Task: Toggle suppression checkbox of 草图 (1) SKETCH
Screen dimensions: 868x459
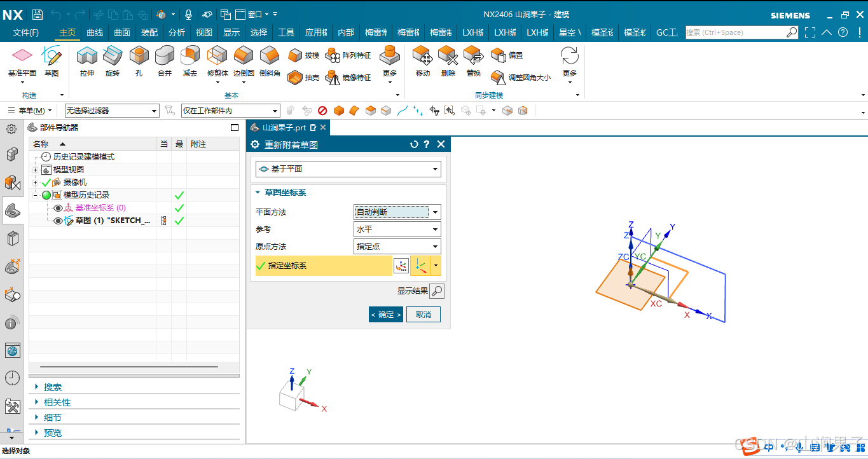Action: click(x=179, y=221)
